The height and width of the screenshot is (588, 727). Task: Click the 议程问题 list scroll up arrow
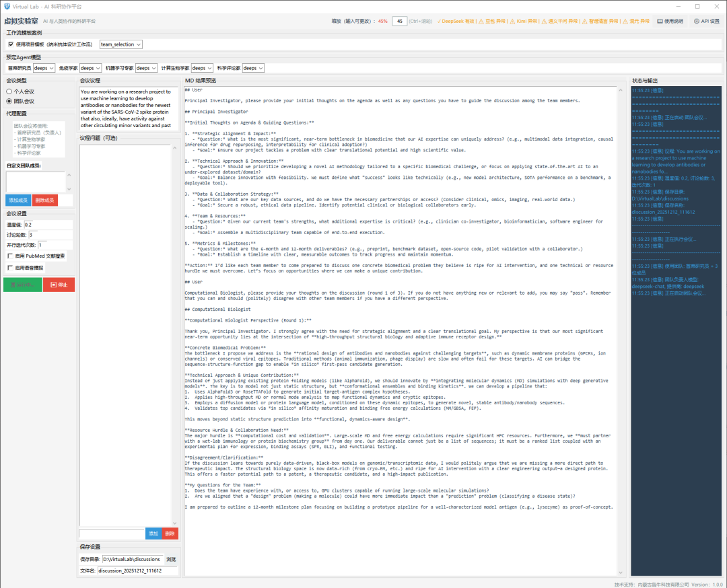pos(175,148)
